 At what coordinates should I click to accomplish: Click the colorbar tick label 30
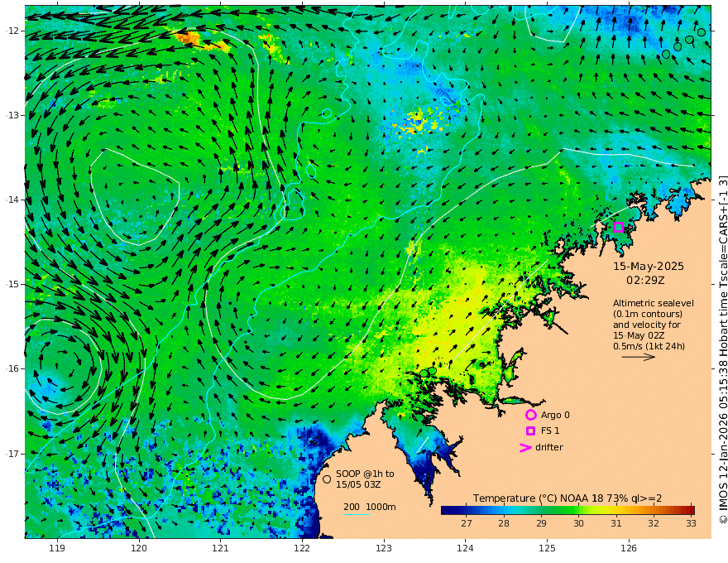(x=578, y=523)
